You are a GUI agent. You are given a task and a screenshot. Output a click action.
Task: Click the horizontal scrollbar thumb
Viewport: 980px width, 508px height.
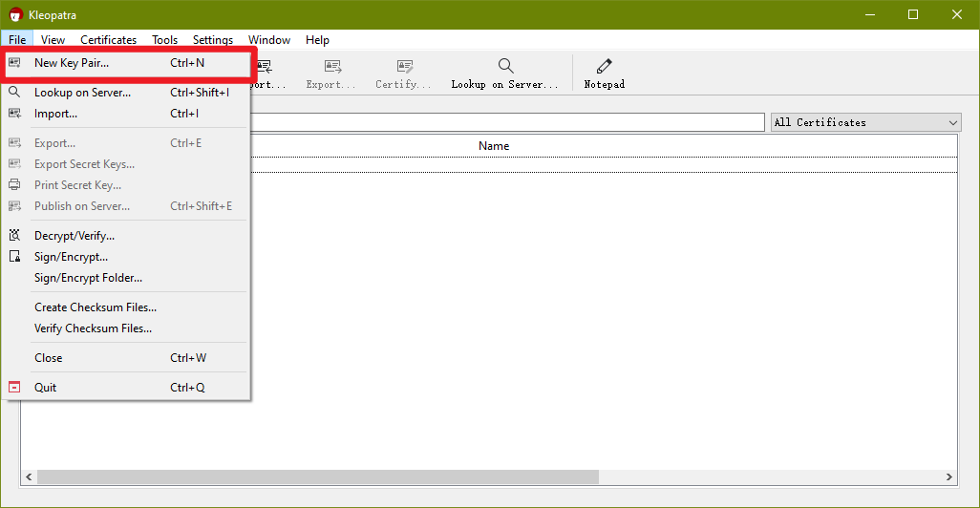click(x=318, y=477)
